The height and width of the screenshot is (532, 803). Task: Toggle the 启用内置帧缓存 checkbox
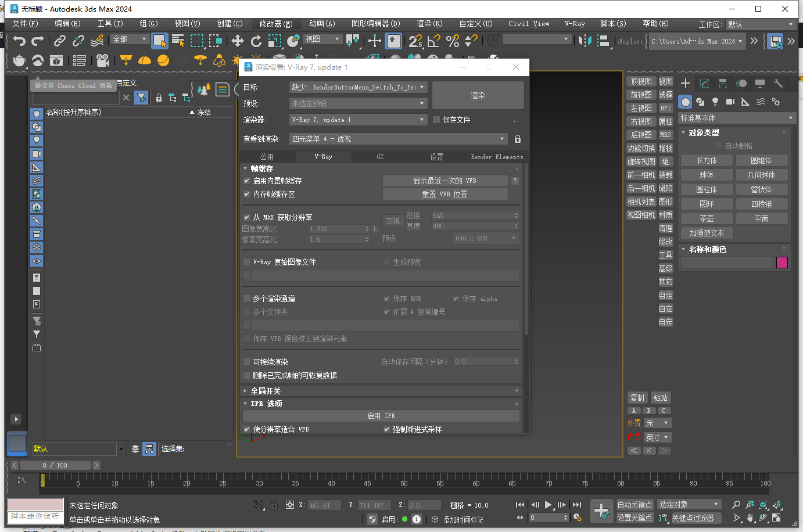pos(247,181)
